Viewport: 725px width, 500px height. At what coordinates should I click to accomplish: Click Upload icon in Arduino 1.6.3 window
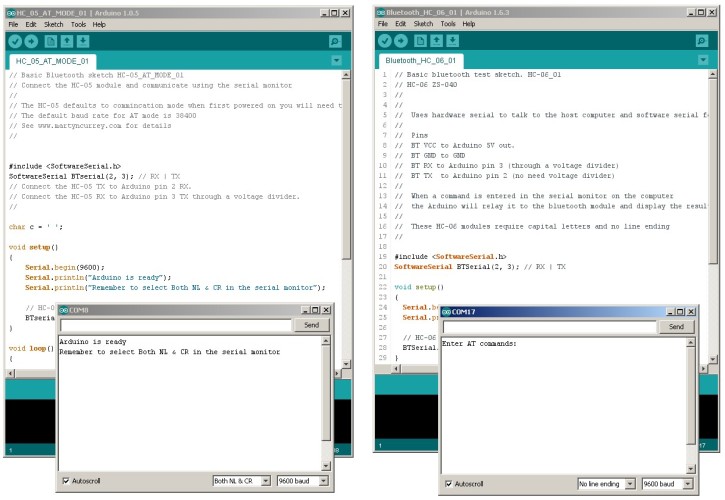[x=401, y=41]
